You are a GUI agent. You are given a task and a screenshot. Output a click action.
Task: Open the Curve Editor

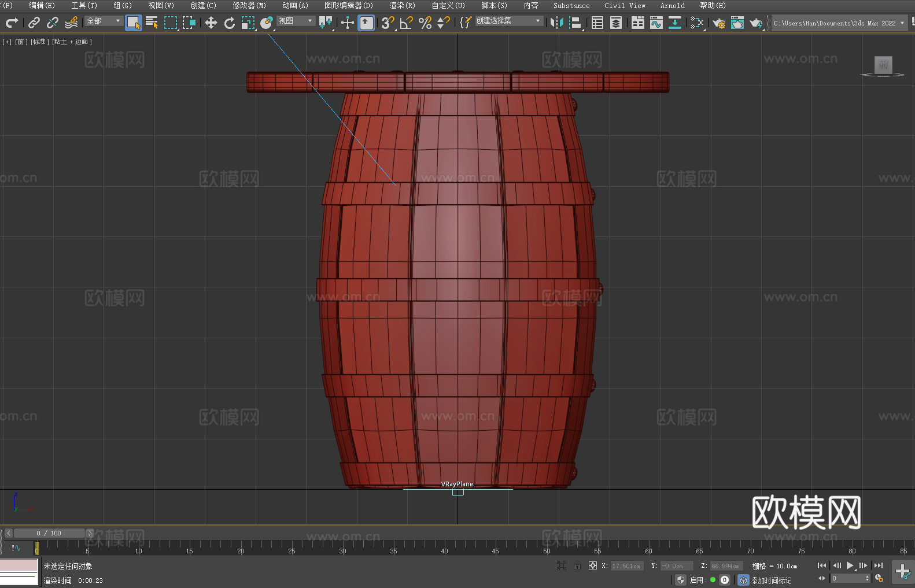(x=656, y=23)
